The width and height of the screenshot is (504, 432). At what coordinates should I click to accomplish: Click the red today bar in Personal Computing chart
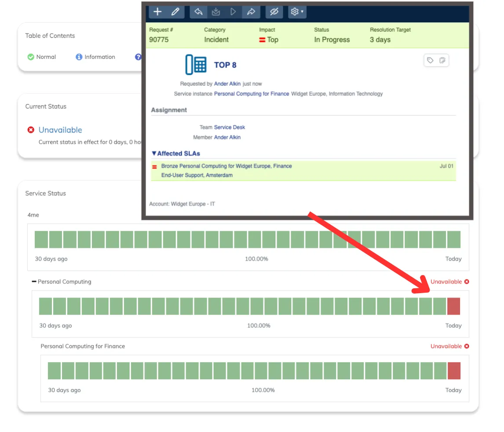[453, 306]
